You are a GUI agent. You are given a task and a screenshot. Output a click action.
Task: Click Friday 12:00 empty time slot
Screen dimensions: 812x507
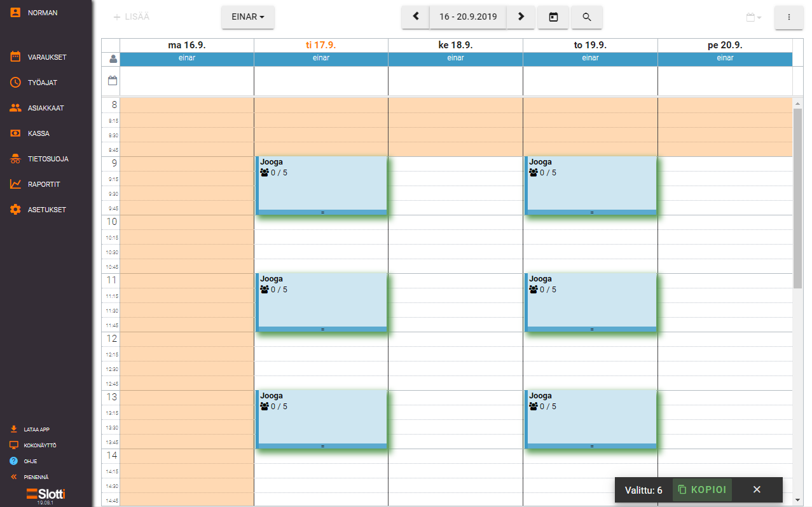[725, 339]
